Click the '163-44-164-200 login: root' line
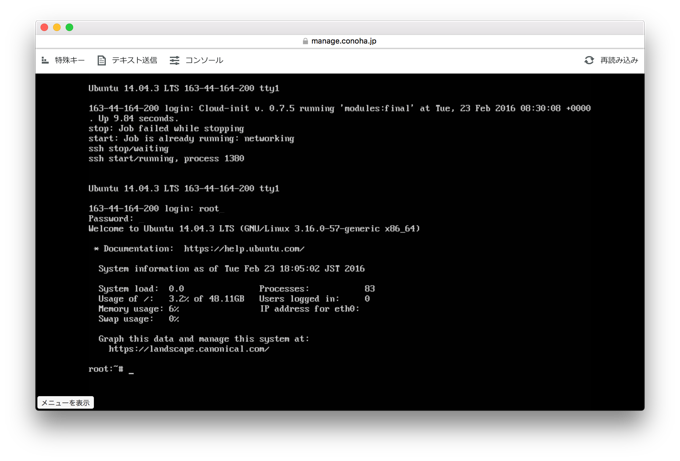Viewport: 680px width, 461px height. pos(156,209)
